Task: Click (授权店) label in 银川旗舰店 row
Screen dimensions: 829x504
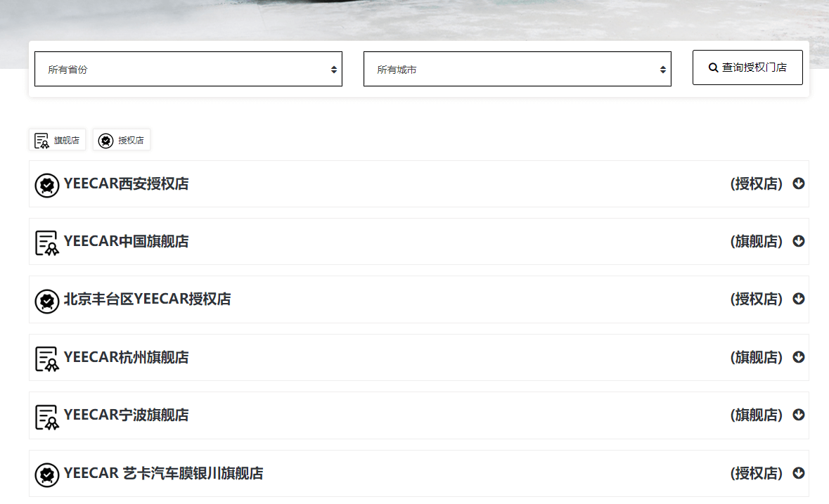Action: point(756,473)
